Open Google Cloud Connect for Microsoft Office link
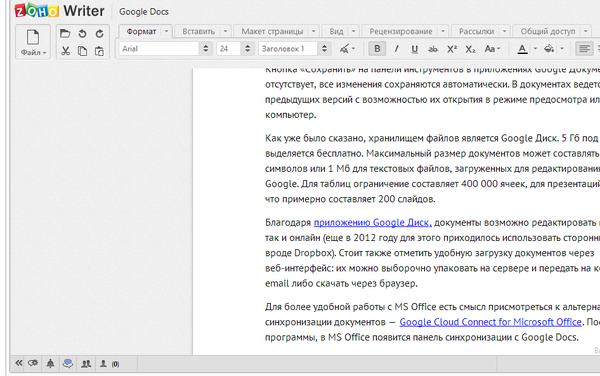 click(x=491, y=322)
